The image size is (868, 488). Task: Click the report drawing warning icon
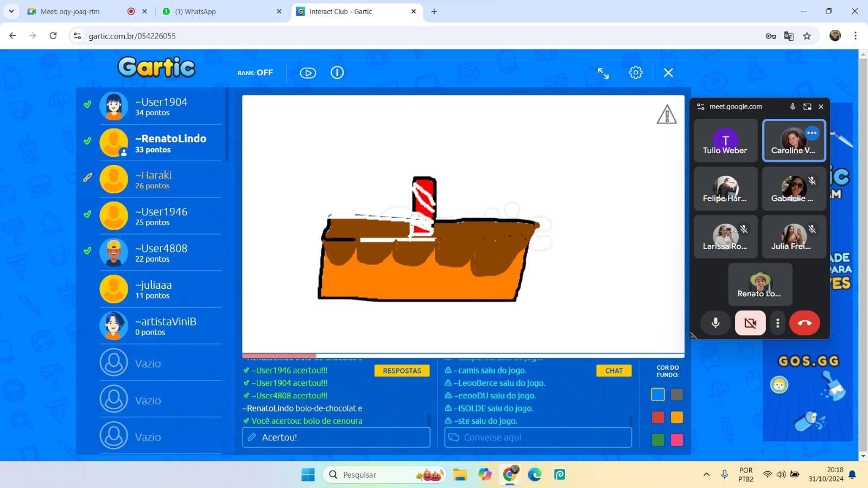(666, 115)
